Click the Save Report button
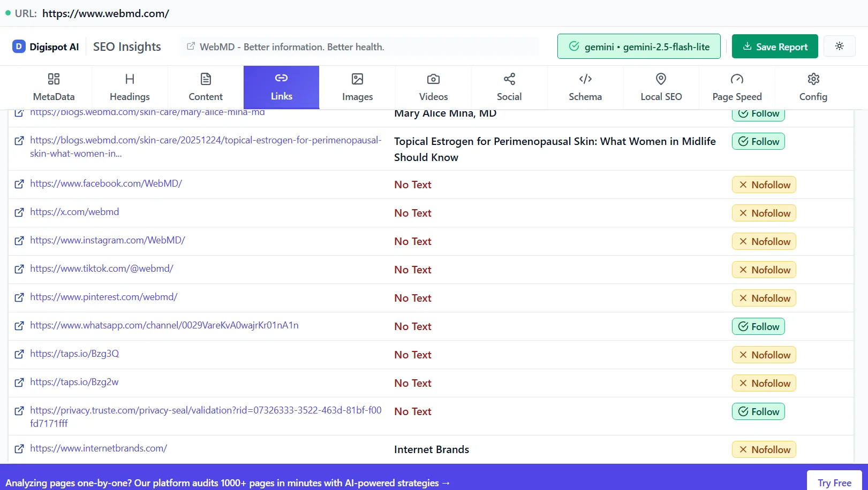 (x=775, y=47)
